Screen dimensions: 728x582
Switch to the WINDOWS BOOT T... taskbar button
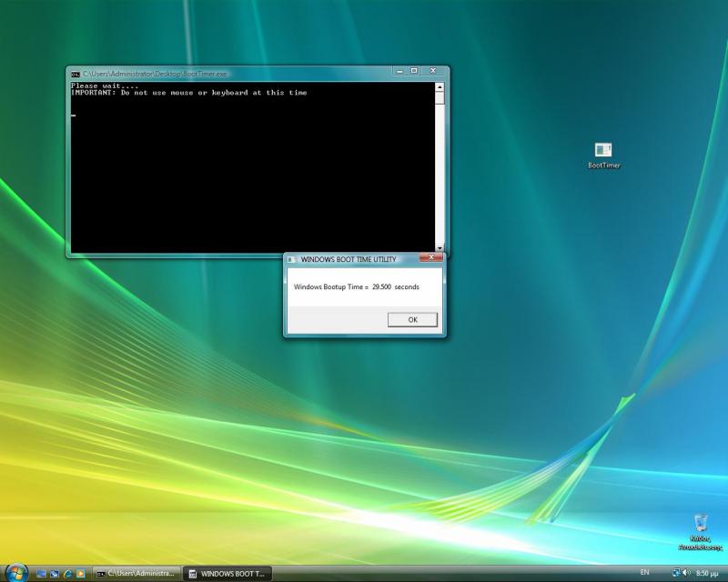point(227,574)
